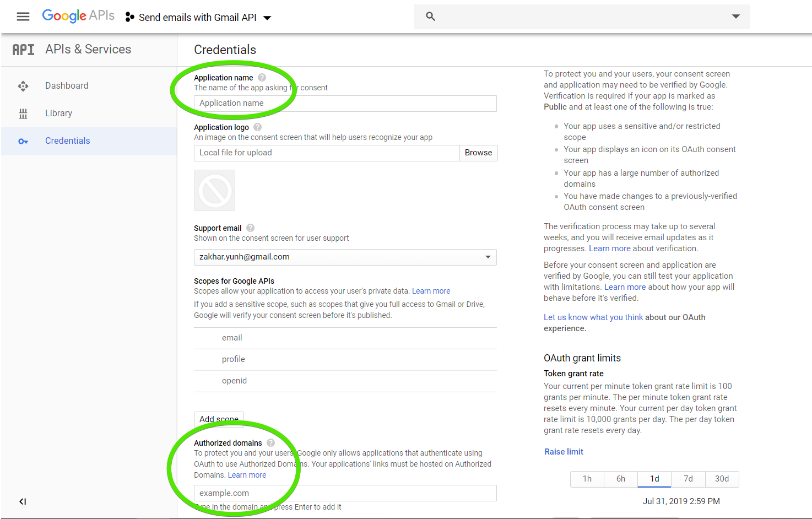
Task: Open the project selector dropdown arrow
Action: tap(267, 18)
